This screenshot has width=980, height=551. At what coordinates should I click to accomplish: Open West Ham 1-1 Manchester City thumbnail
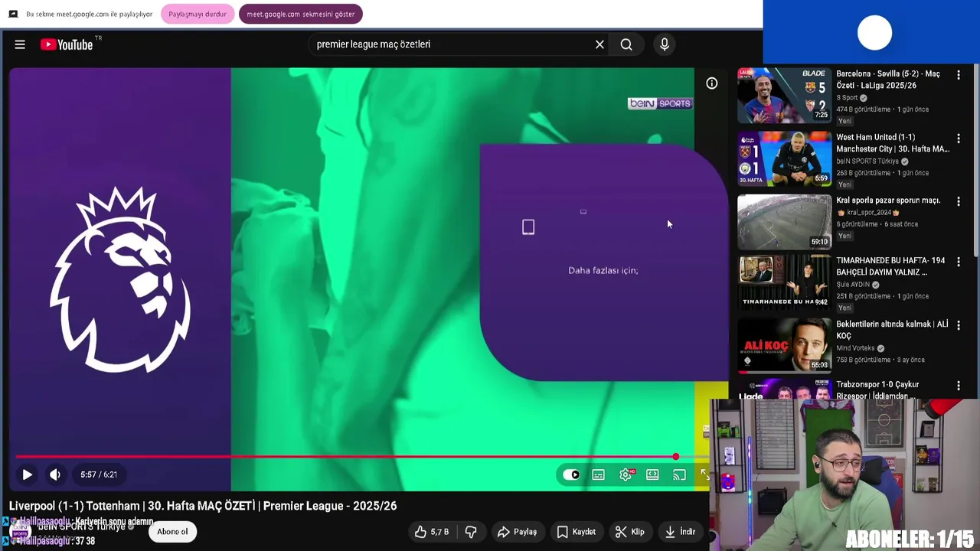[x=784, y=158]
